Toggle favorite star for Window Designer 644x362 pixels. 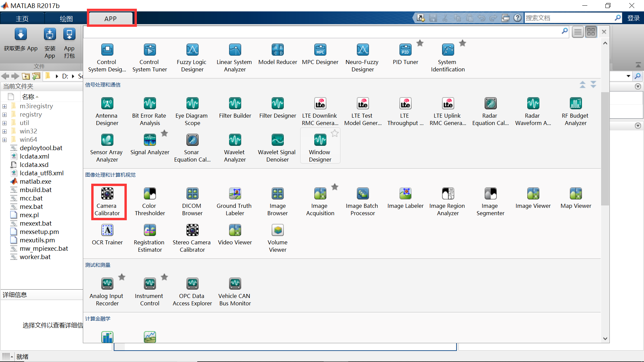pyautogui.click(x=334, y=134)
